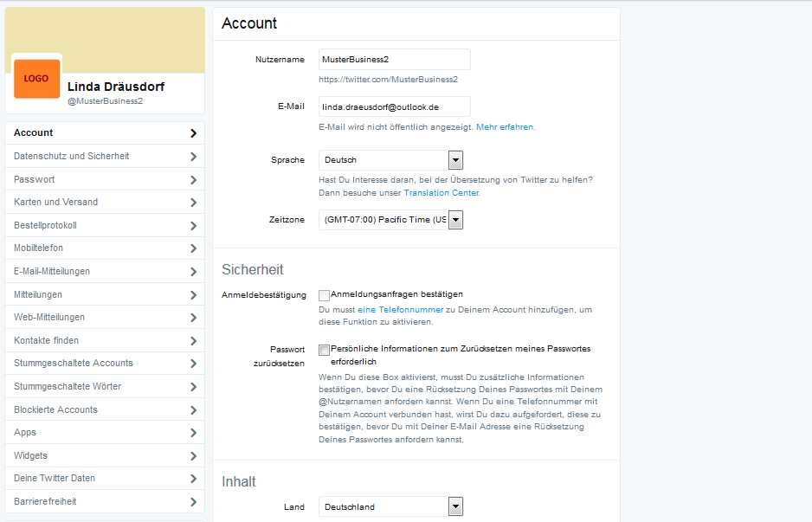This screenshot has height=522, width=812.
Task: Click chevron arrow next to Passwort
Action: click(193, 180)
